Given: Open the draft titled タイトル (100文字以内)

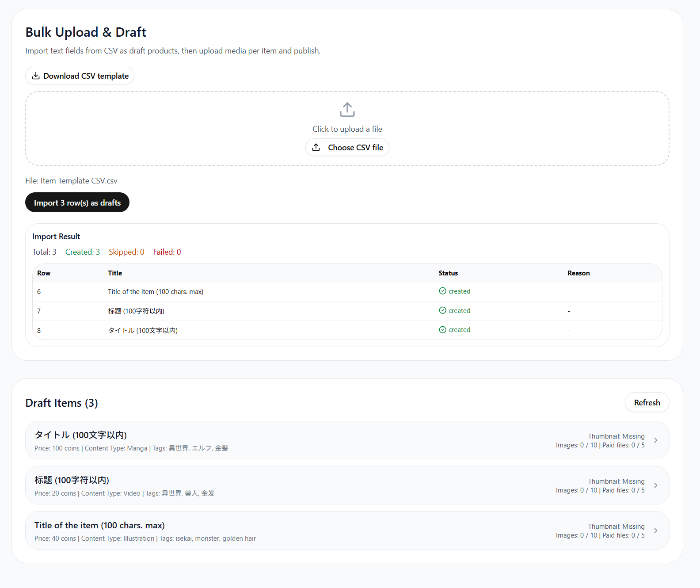Looking at the screenshot, I should coord(347,440).
